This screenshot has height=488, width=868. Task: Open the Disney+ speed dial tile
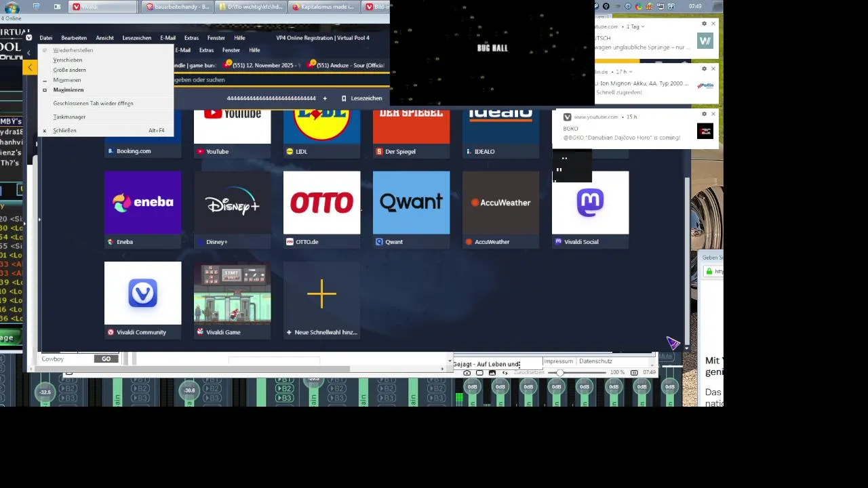point(232,209)
